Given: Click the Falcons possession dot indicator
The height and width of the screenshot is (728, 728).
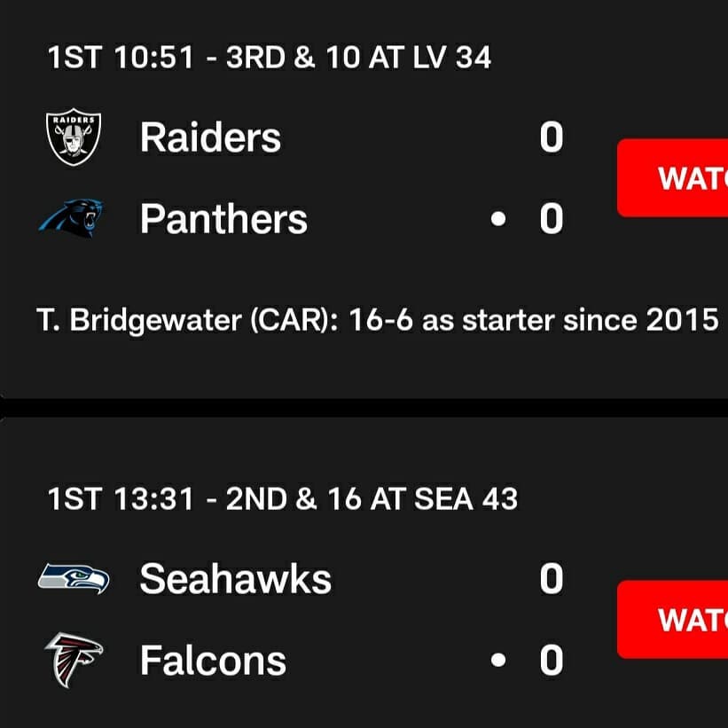Looking at the screenshot, I should [498, 661].
